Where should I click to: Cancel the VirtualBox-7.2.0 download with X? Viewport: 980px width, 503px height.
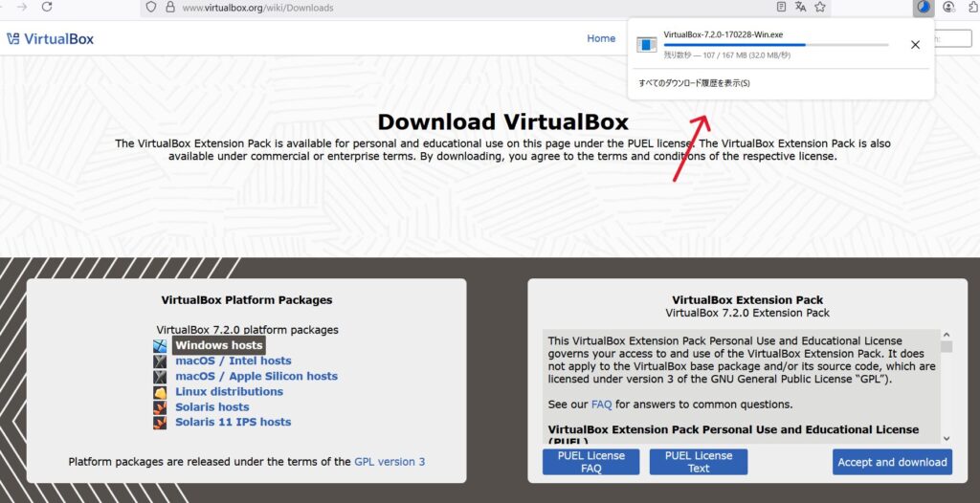(915, 44)
